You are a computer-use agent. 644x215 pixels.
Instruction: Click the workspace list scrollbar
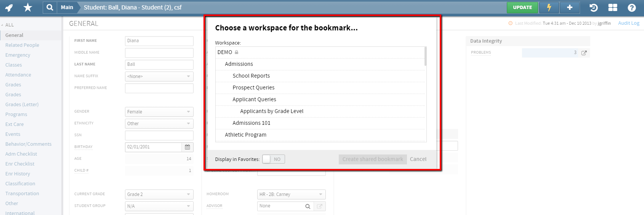425,56
